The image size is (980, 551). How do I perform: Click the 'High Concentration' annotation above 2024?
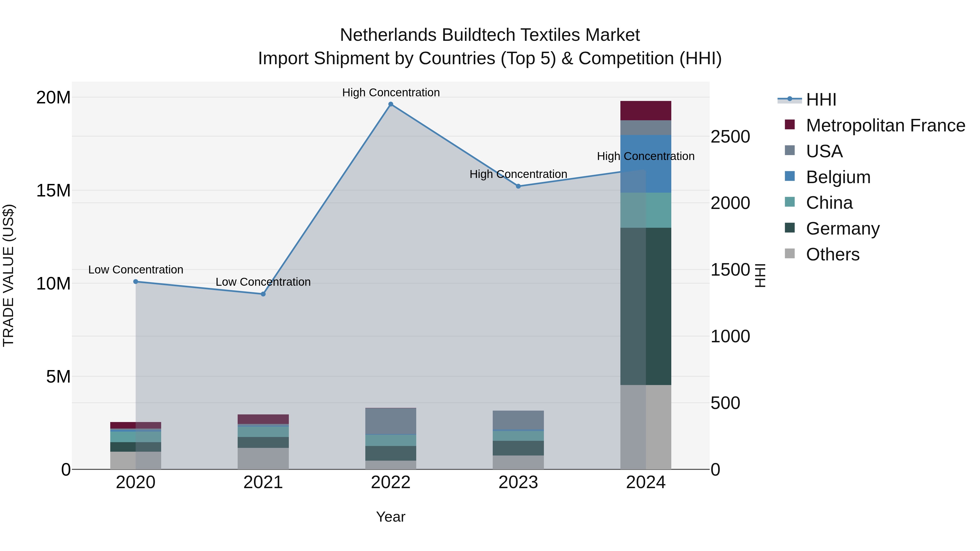646,156
